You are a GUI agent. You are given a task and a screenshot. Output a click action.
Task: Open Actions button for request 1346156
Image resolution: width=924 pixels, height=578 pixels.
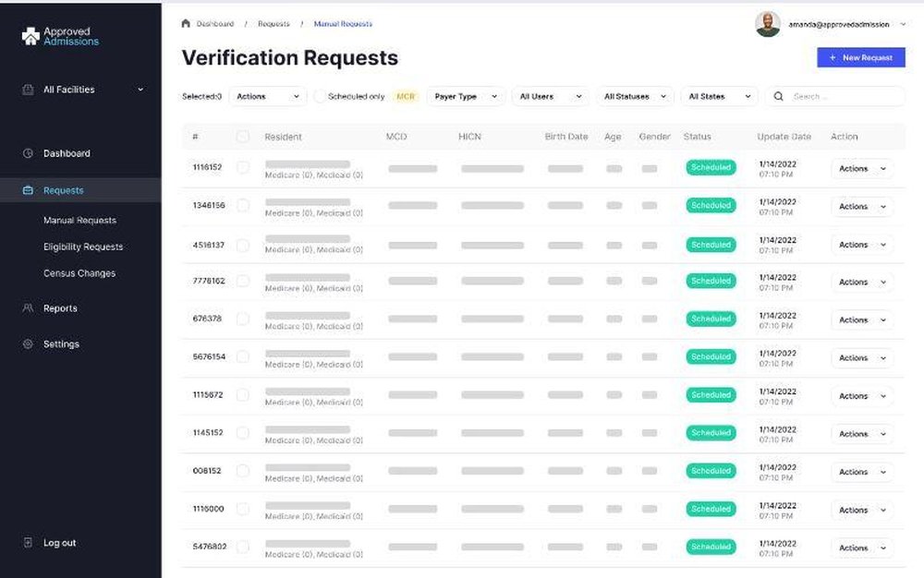point(861,207)
